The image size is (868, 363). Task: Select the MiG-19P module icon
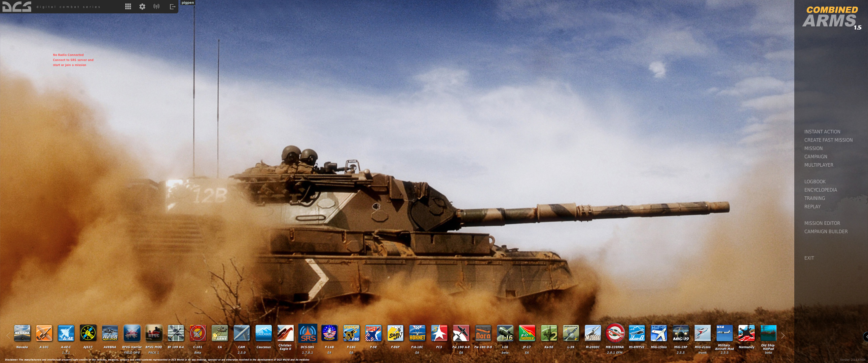[680, 333]
